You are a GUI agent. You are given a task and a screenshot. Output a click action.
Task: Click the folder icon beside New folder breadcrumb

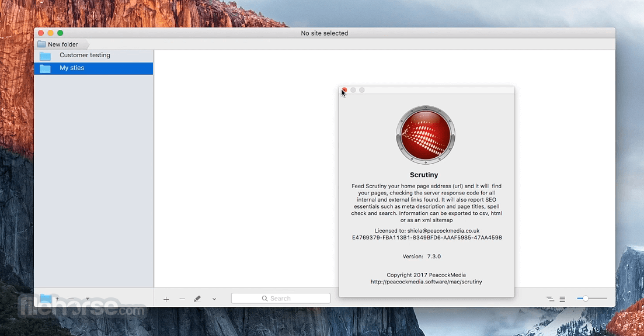click(x=41, y=44)
